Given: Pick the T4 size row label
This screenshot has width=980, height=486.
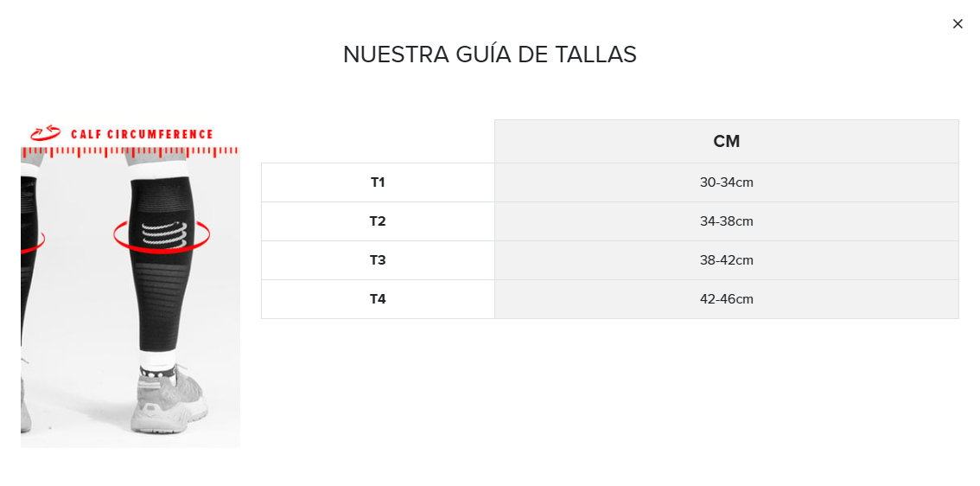Looking at the screenshot, I should coord(378,299).
